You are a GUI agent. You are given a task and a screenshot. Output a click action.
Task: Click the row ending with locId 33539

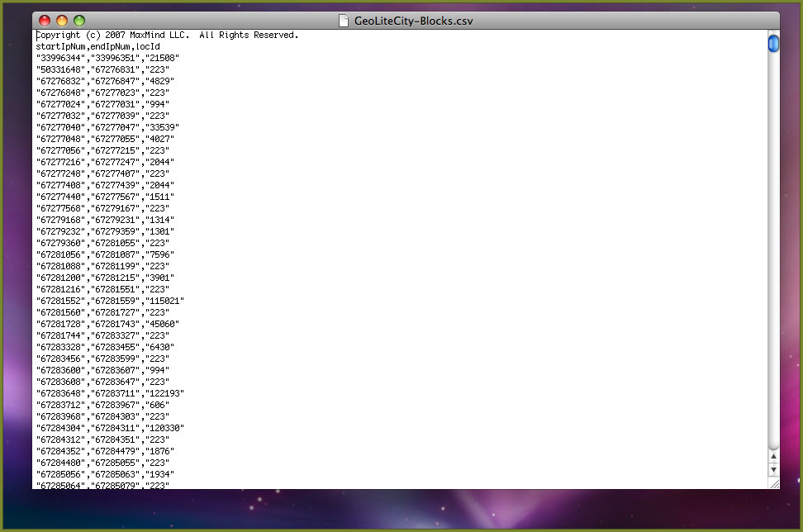[x=107, y=128]
